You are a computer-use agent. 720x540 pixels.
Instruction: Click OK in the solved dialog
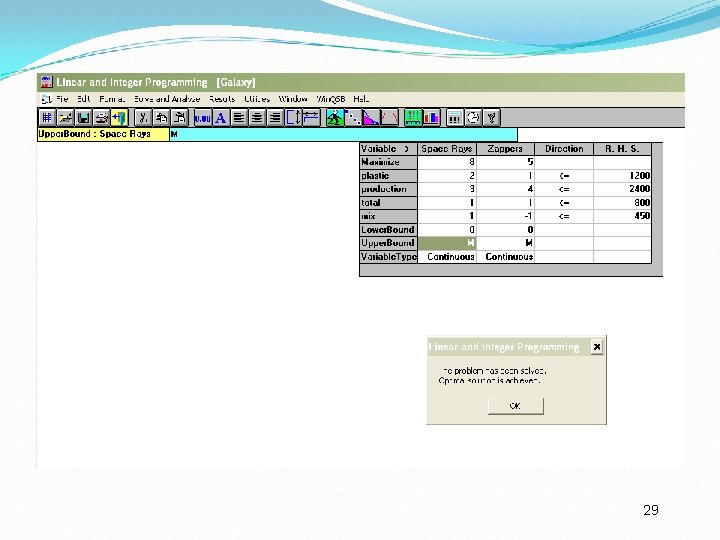(x=516, y=406)
